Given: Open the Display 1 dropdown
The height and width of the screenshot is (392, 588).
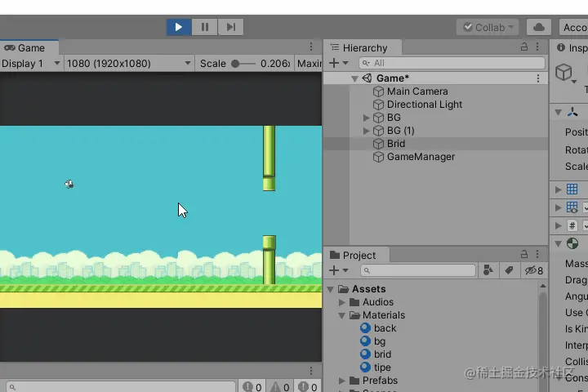Looking at the screenshot, I should coord(31,64).
